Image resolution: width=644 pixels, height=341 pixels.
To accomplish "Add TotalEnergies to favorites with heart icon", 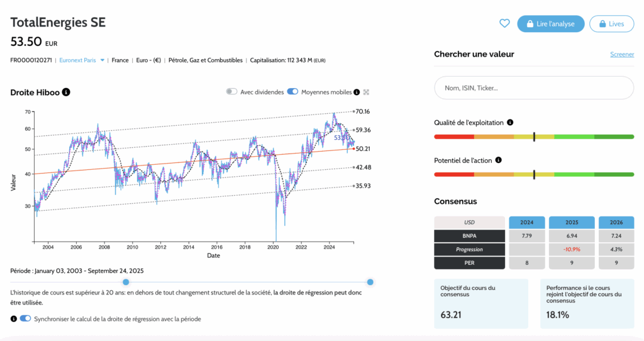I will [504, 24].
